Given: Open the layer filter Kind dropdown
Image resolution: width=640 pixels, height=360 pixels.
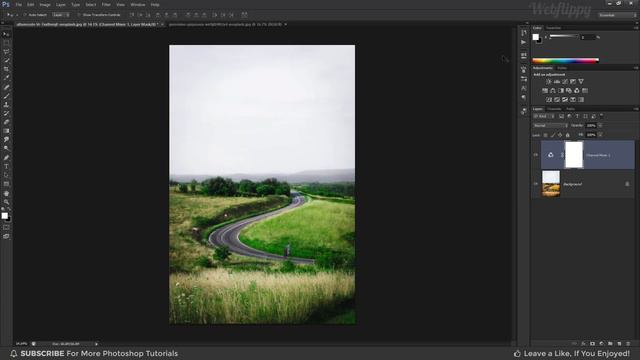Looking at the screenshot, I should (x=544, y=116).
